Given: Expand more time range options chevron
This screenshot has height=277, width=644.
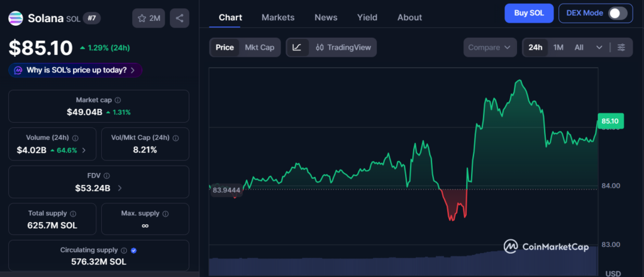Looking at the screenshot, I should tap(599, 47).
